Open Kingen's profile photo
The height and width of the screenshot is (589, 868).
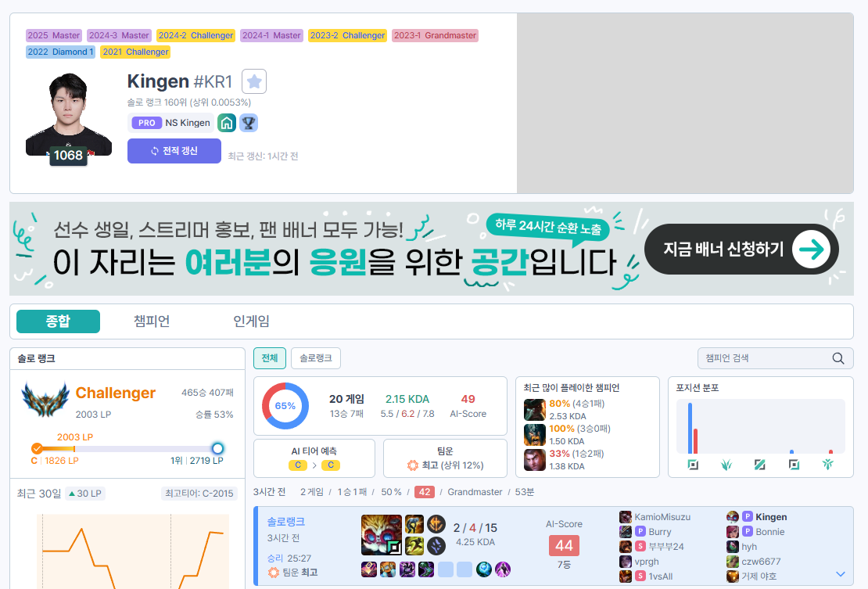[69, 114]
